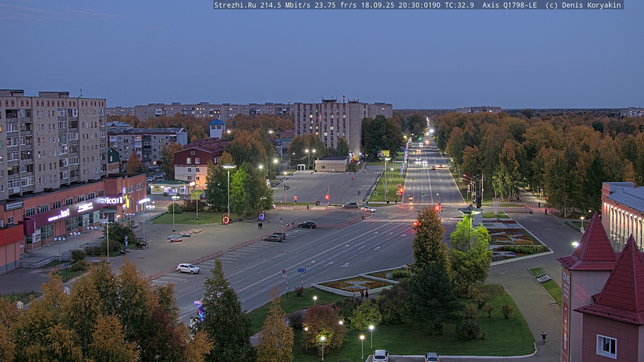644x362 pixels.
Task: Click the red ring sculpture in the square
Action: point(226,220)
